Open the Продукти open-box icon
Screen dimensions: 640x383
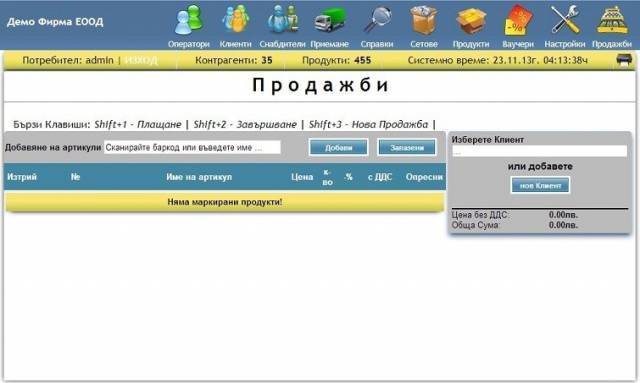(471, 21)
